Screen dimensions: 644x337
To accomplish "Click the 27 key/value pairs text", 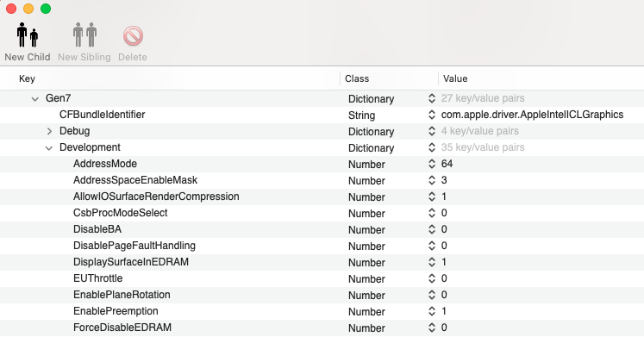I will [483, 98].
